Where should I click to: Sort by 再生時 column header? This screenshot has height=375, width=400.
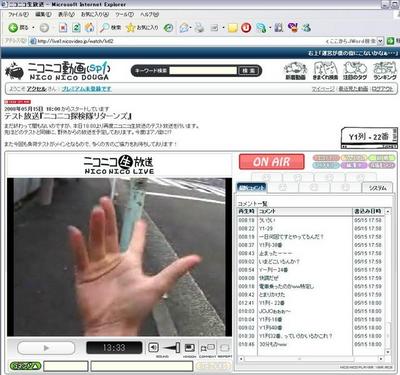[x=247, y=211]
